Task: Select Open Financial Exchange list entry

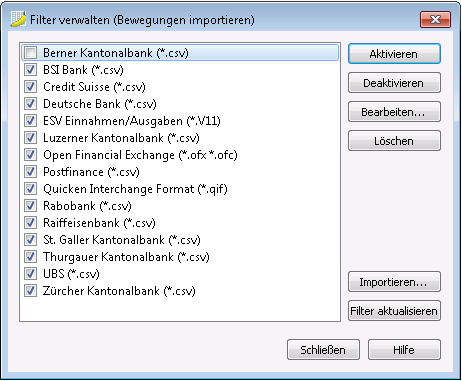Action: (x=140, y=155)
